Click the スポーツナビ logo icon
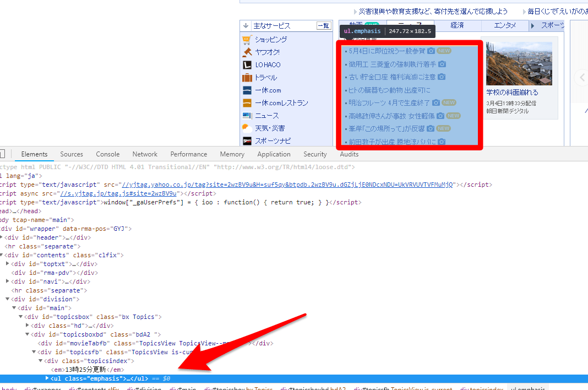 [x=247, y=141]
